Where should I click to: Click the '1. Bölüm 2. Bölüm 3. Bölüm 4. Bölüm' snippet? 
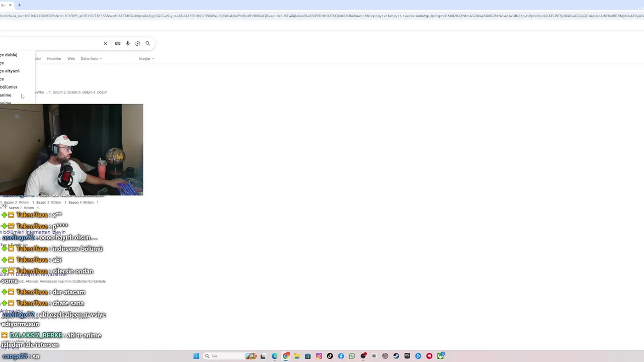pyautogui.click(x=78, y=92)
